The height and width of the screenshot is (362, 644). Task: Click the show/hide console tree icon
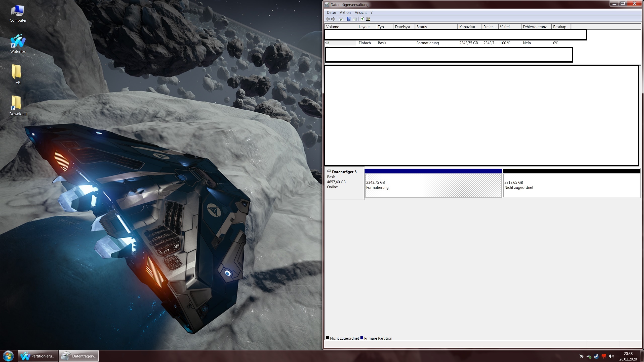pyautogui.click(x=341, y=19)
